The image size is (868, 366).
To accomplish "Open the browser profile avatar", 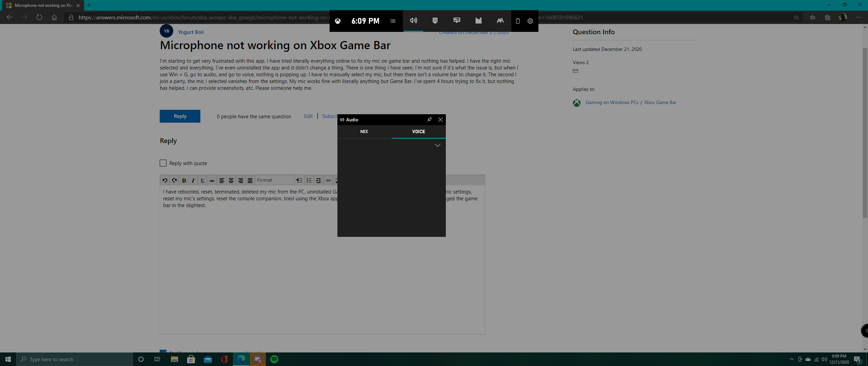I will 843,17.
